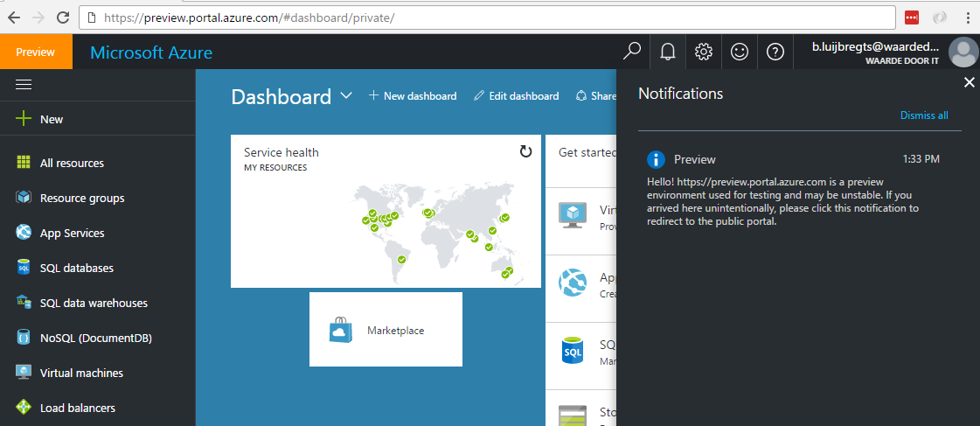This screenshot has height=426, width=980.
Task: Click the Preview notification info icon
Action: pyautogui.click(x=656, y=159)
